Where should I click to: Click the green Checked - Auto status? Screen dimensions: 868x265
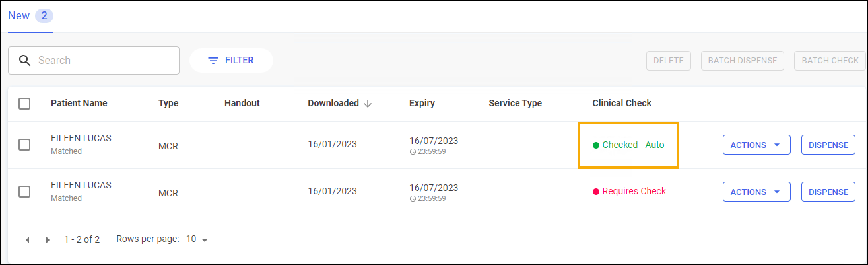(x=632, y=145)
